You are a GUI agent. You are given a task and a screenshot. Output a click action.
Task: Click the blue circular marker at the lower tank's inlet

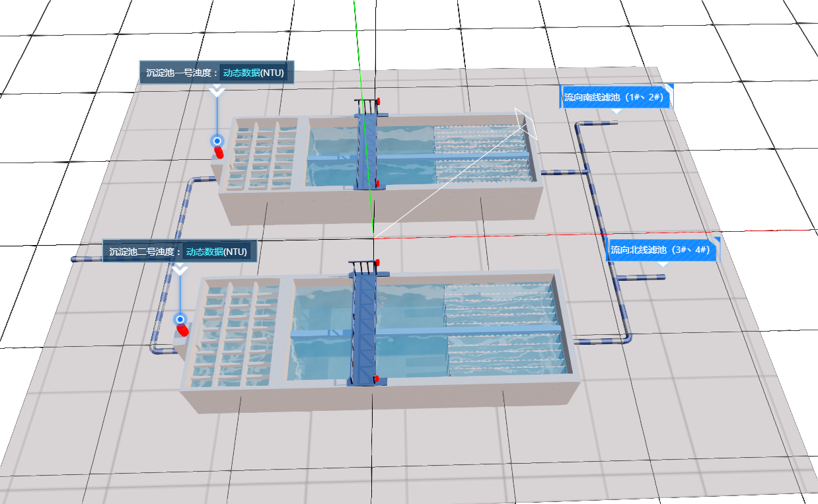tap(180, 320)
